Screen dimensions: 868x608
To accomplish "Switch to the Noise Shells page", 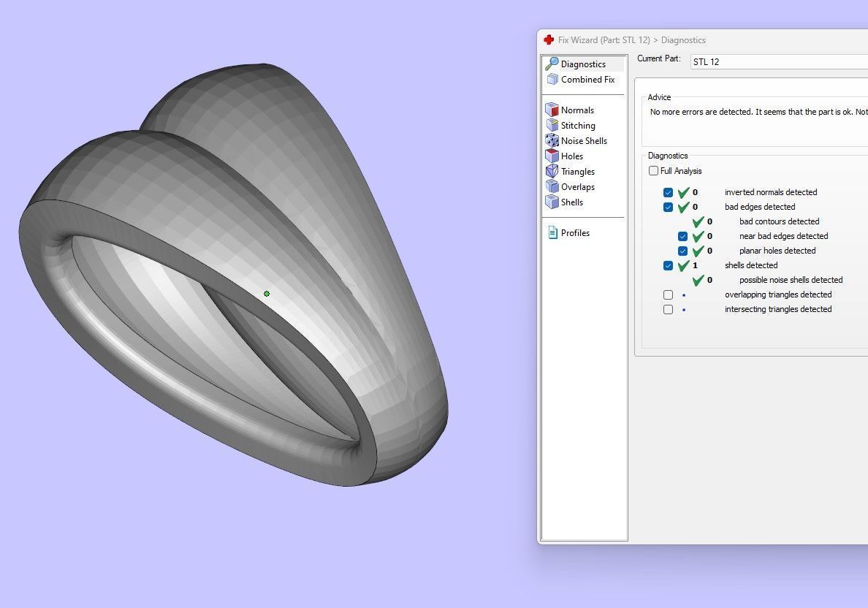I will click(584, 140).
